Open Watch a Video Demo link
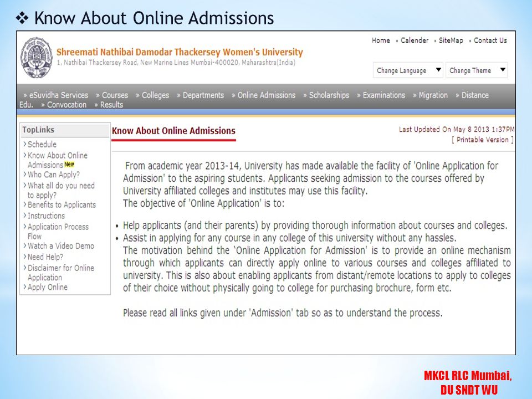532x399 pixels. tap(61, 245)
